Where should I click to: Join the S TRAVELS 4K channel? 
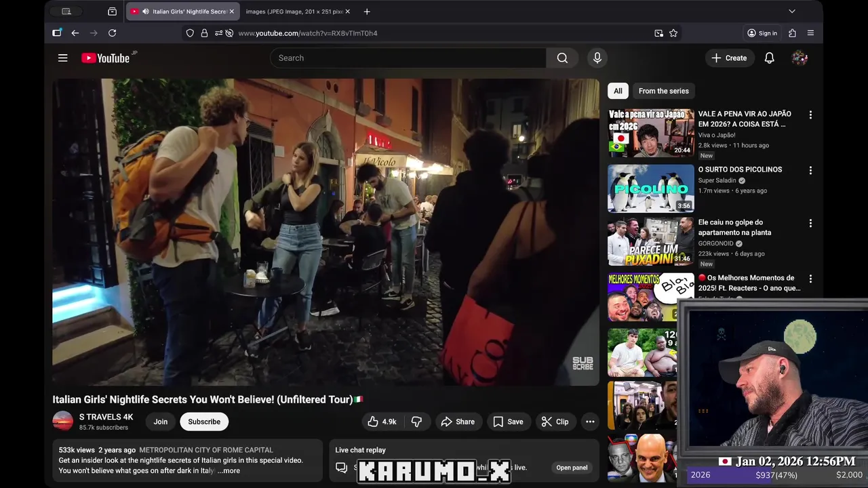pyautogui.click(x=161, y=422)
